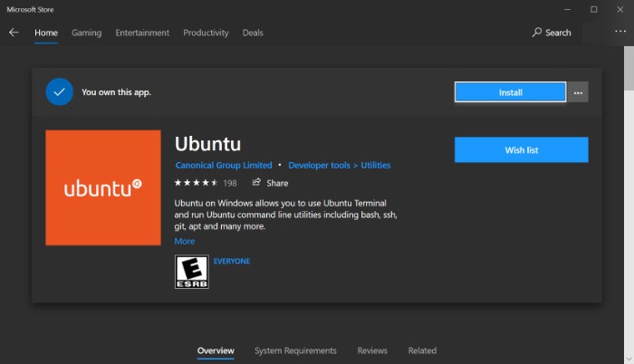The width and height of the screenshot is (634, 364).
Task: Open the Home tab
Action: [x=46, y=33]
